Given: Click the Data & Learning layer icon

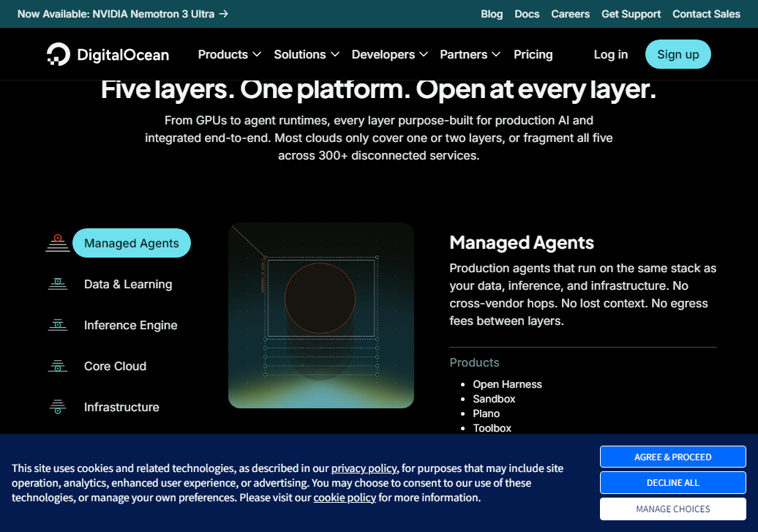Looking at the screenshot, I should click(58, 285).
